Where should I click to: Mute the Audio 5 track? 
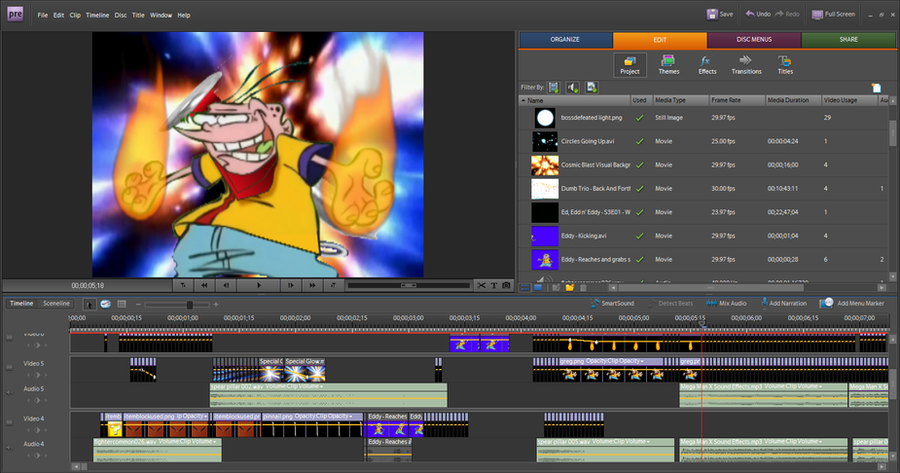[x=9, y=393]
